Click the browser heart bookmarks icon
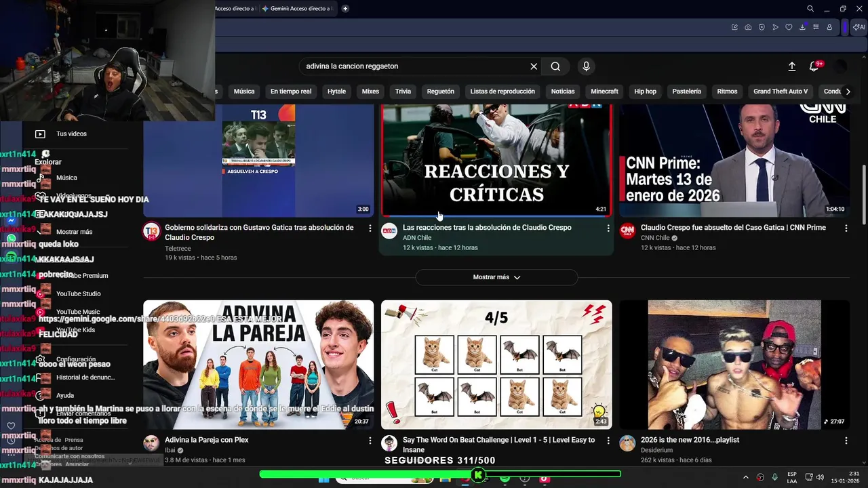The height and width of the screenshot is (488, 868). [x=789, y=27]
